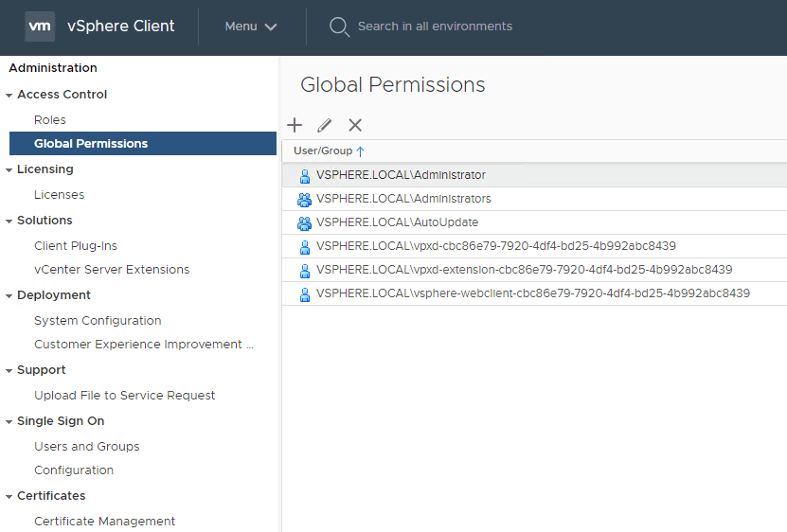Image resolution: width=787 pixels, height=532 pixels.
Task: Click the Global Permissions page title
Action: pyautogui.click(x=392, y=85)
